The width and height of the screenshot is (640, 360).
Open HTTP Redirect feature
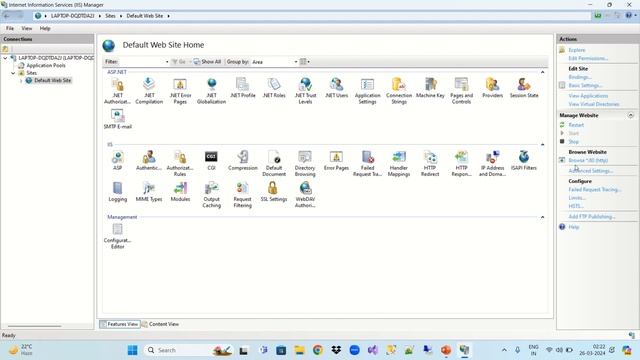point(430,163)
